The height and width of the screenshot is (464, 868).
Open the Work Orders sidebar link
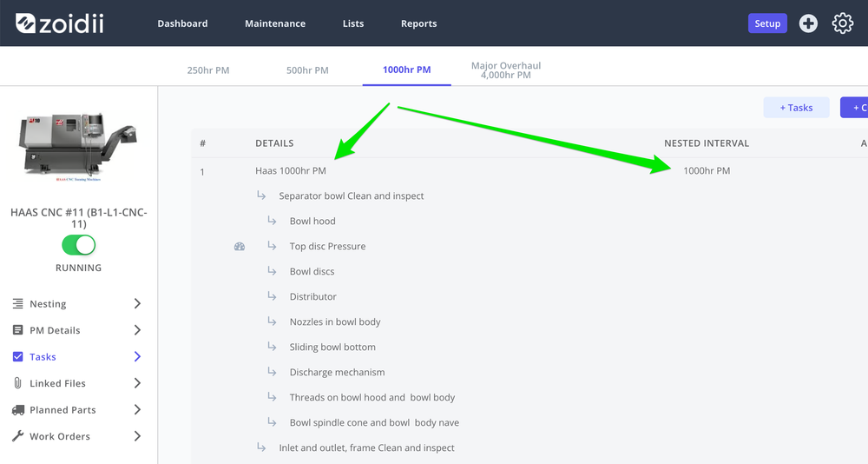tap(60, 437)
